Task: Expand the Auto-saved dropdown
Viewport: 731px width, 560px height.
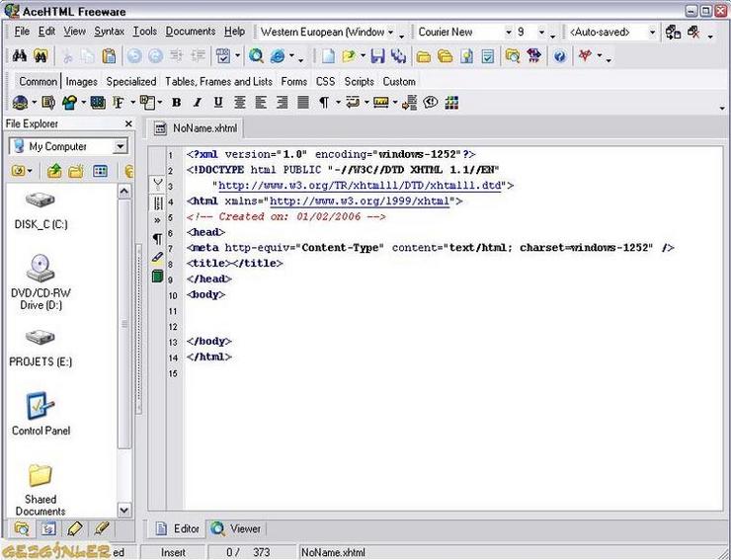Action: point(653,33)
